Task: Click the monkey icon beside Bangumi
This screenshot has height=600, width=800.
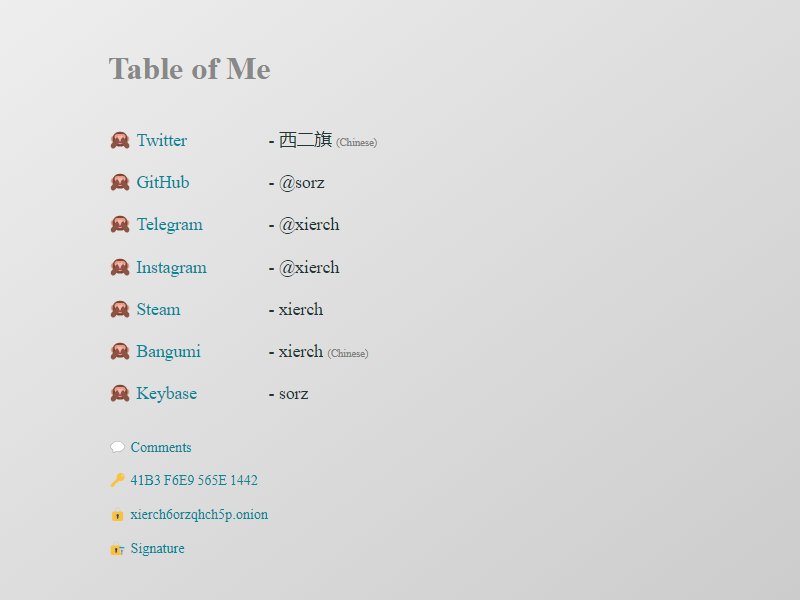Action: pos(120,352)
